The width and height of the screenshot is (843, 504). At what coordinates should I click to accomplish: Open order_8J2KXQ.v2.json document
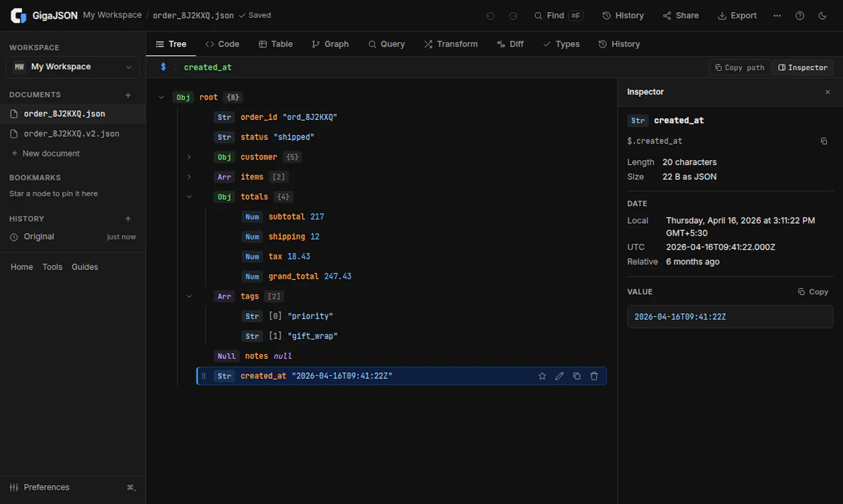coord(73,134)
